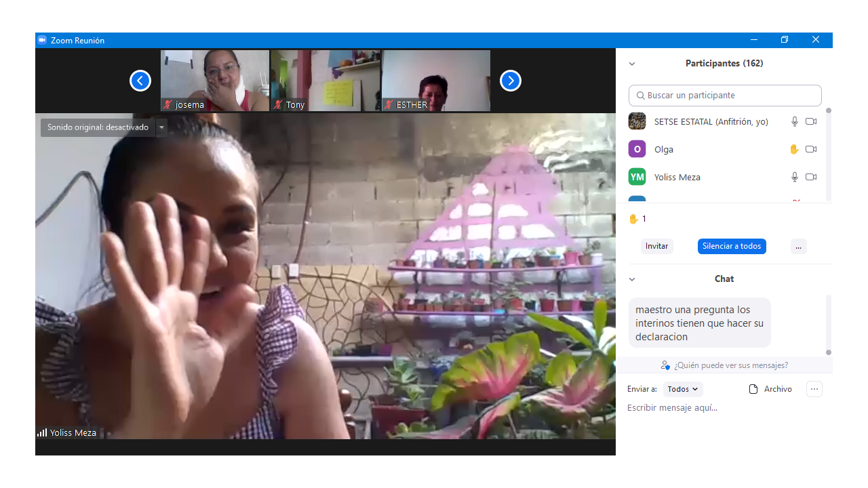Click the Chat header title

(x=724, y=279)
